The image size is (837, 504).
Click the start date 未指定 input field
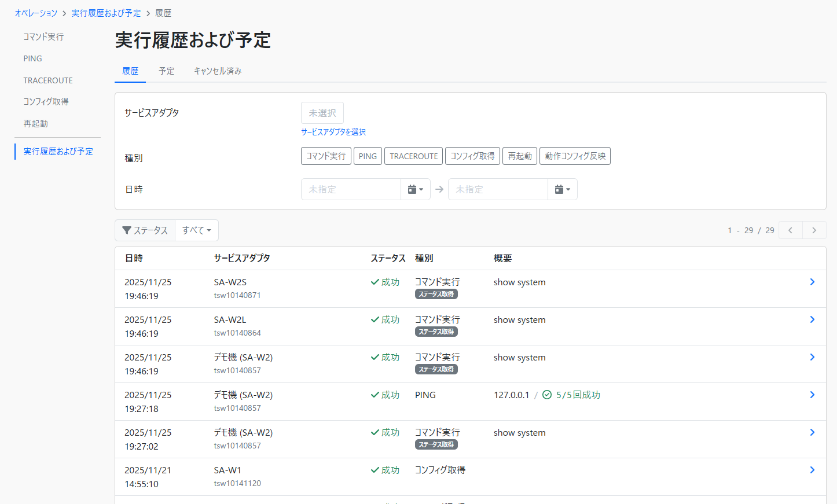351,189
